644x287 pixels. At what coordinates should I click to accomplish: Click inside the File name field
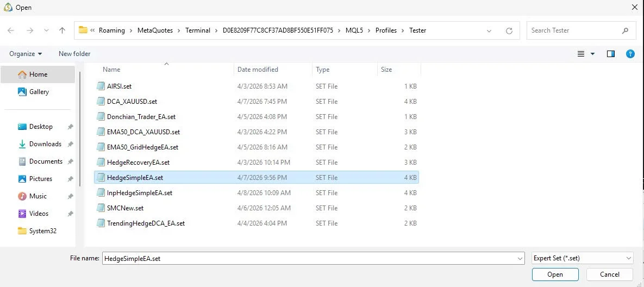310,259
